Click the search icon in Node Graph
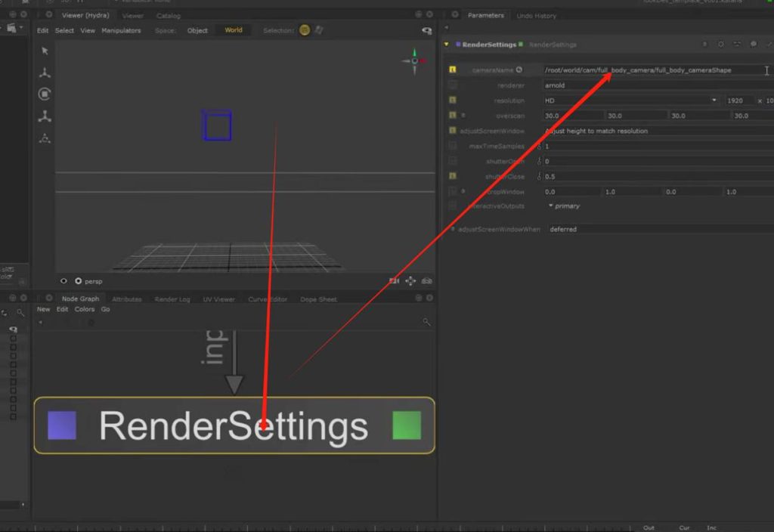Screen dimensions: 774x532 426,322
